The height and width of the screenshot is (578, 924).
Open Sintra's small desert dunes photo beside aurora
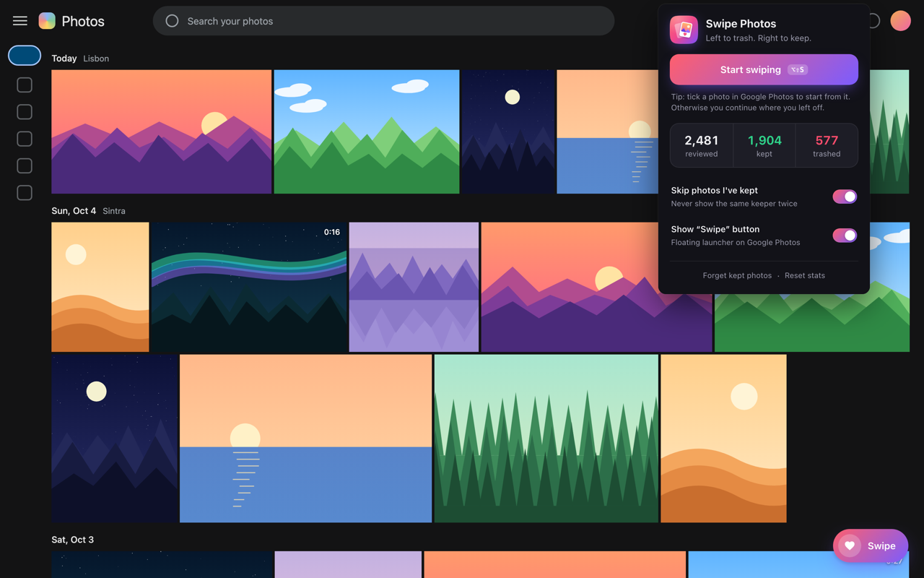(x=100, y=287)
